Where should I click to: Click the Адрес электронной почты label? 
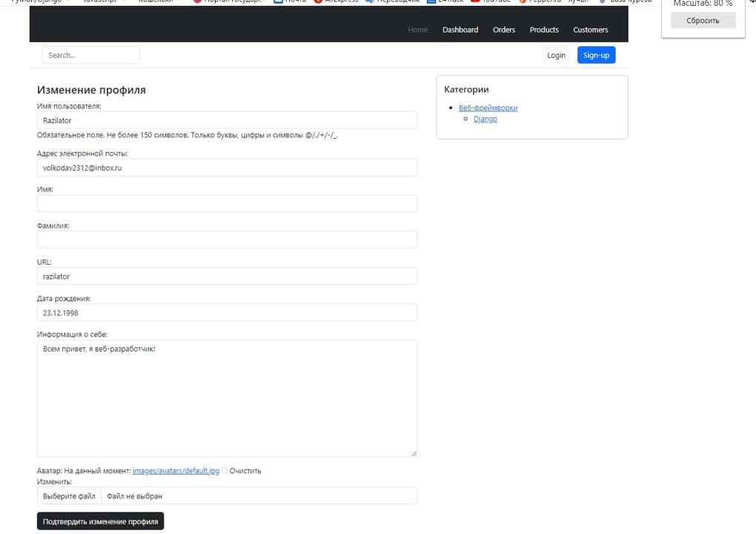point(82,154)
